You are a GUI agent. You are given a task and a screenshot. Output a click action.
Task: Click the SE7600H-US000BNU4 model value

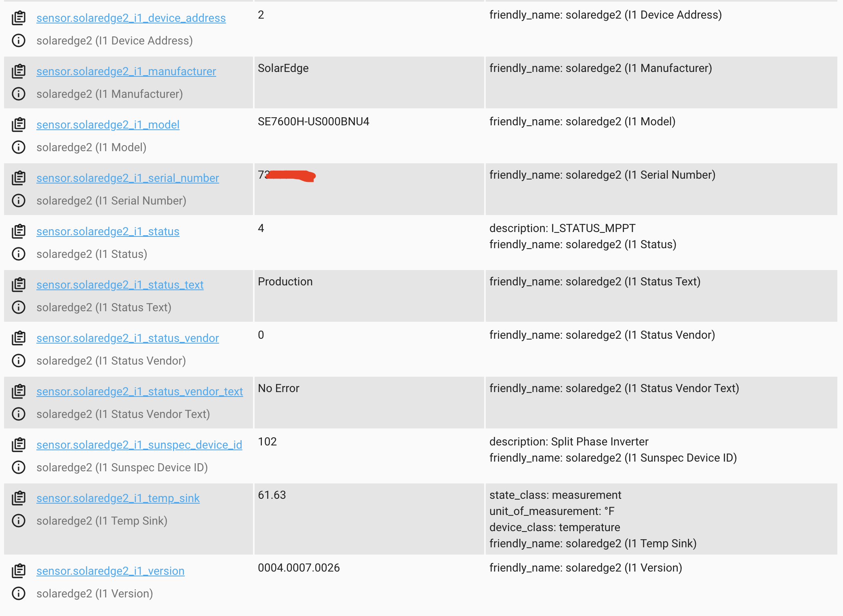pyautogui.click(x=314, y=121)
